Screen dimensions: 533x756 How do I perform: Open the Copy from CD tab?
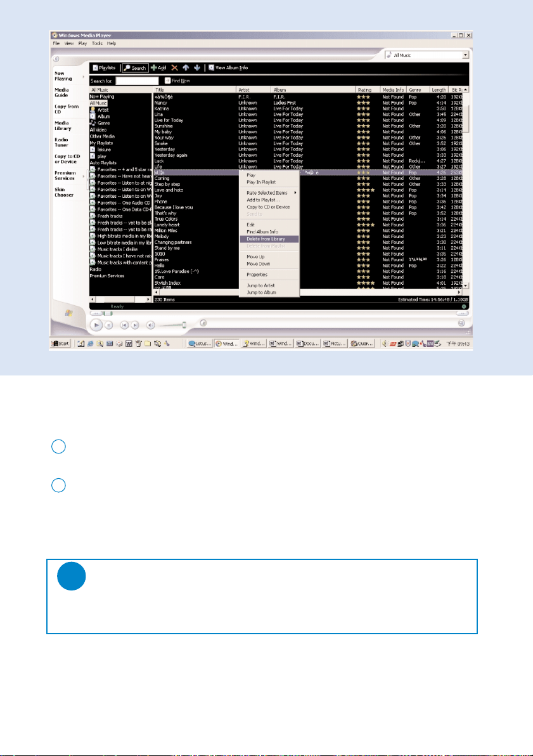pos(67,109)
